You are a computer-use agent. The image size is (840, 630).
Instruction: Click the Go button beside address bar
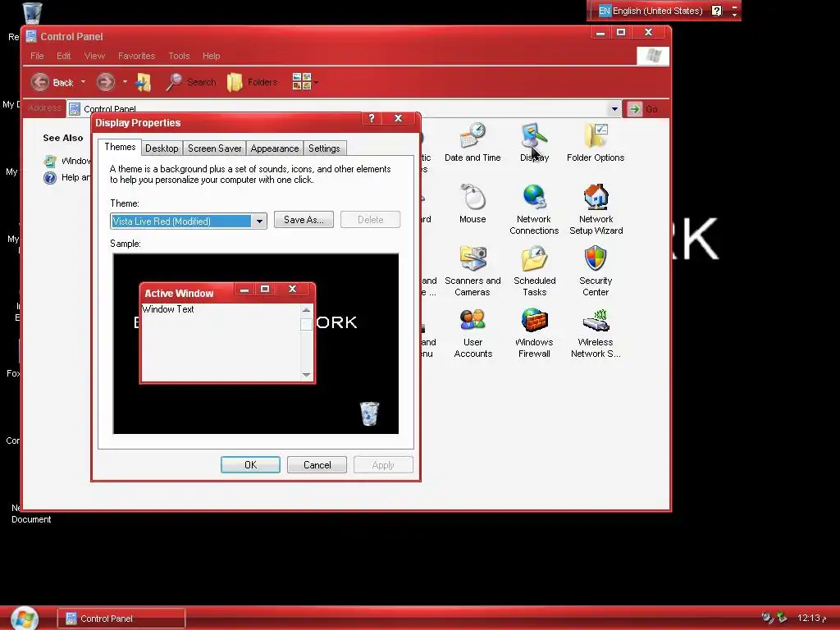643,109
